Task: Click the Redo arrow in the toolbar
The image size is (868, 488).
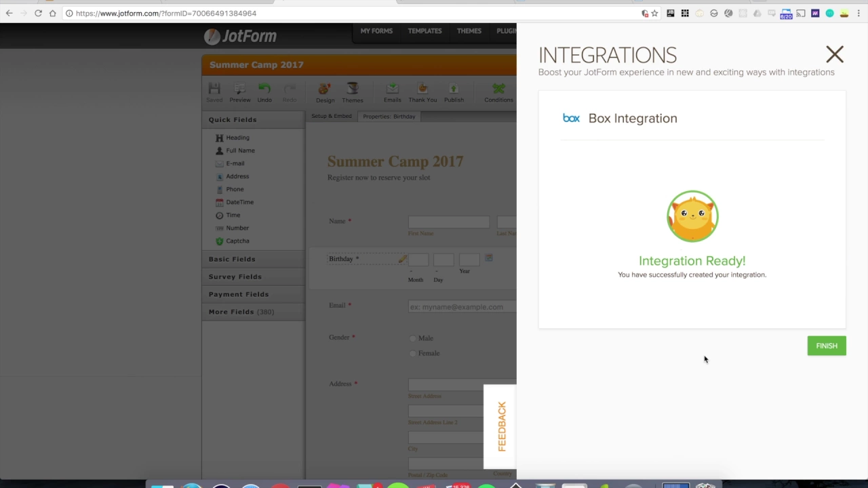Action: coord(290,93)
